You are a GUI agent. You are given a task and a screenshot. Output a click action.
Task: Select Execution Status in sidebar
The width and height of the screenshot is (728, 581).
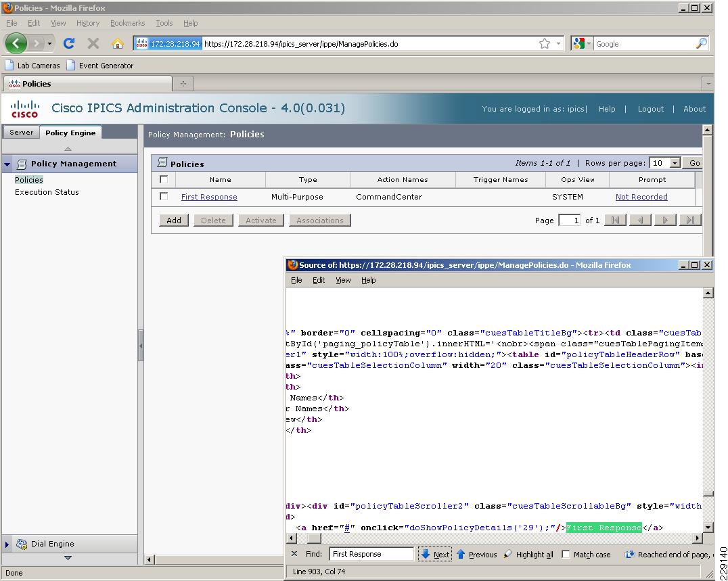pos(47,191)
